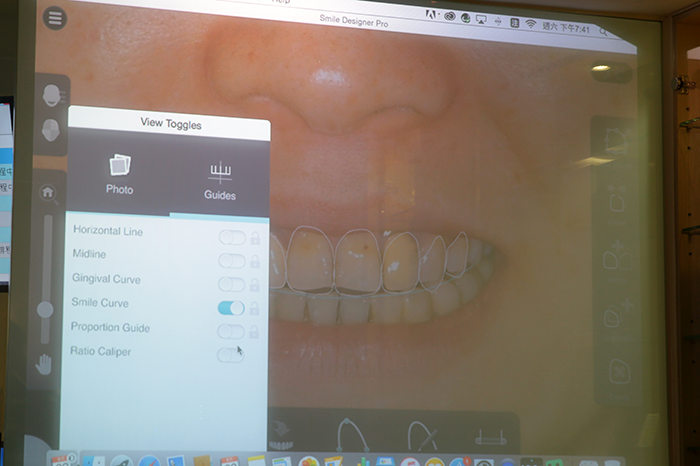Click the Smile Curve label

(x=100, y=302)
